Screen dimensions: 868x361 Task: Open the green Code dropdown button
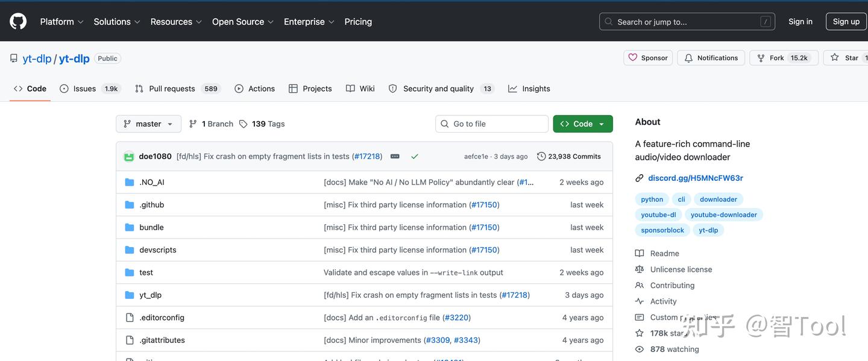[583, 124]
